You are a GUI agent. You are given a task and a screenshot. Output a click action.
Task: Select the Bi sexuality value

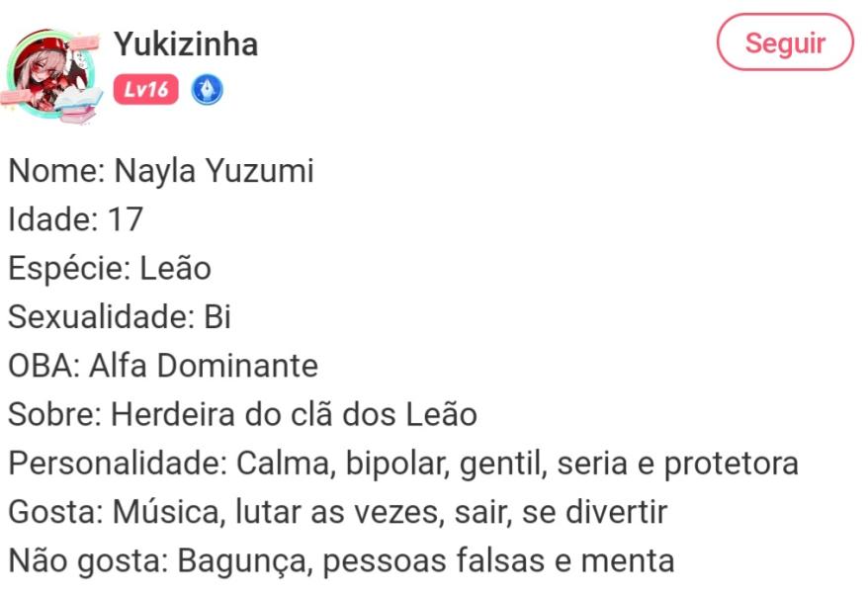click(217, 317)
